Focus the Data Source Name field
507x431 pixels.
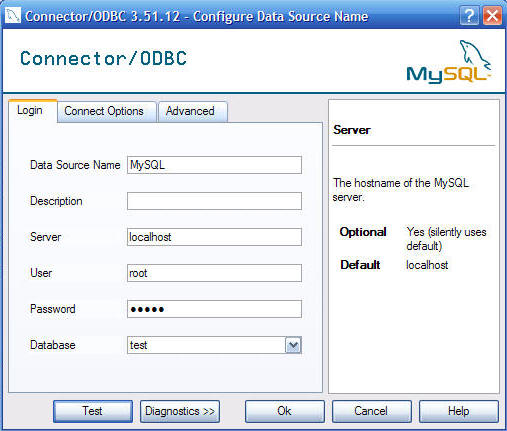pyautogui.click(x=214, y=165)
